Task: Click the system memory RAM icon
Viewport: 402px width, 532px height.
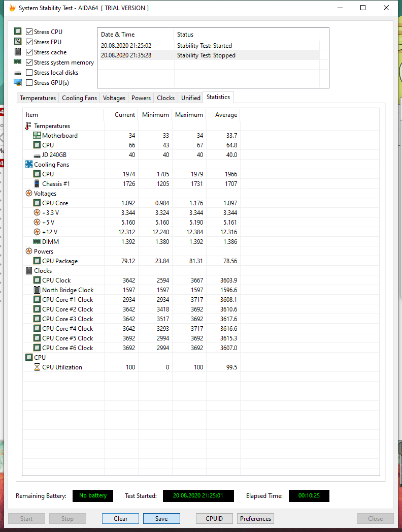Action: pos(18,62)
